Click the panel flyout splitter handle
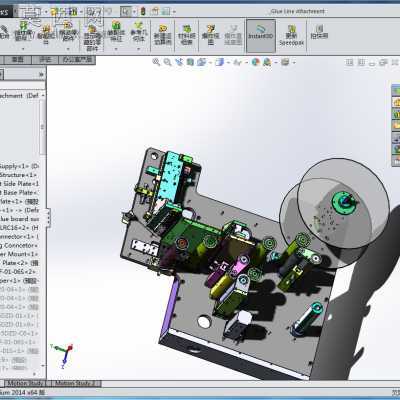 tap(49, 218)
